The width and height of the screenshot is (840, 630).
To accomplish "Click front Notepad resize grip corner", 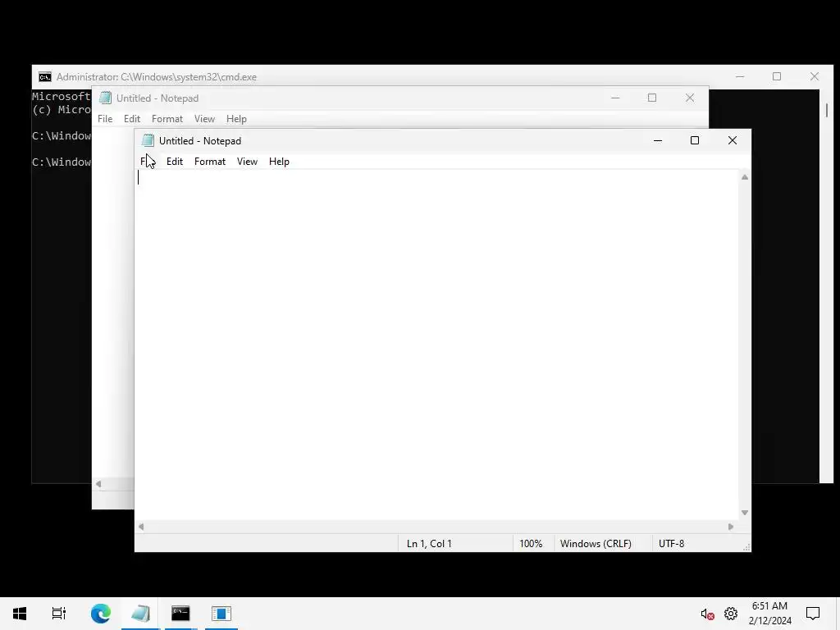I will [746, 547].
